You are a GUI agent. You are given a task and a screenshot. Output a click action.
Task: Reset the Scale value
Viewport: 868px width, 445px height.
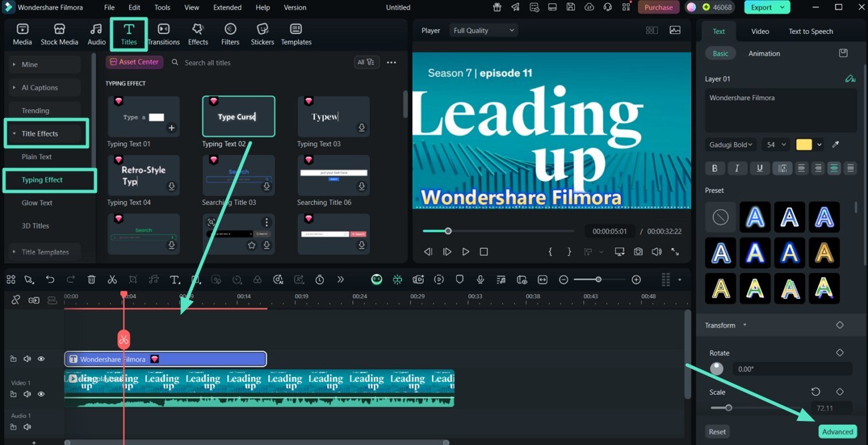coord(815,392)
